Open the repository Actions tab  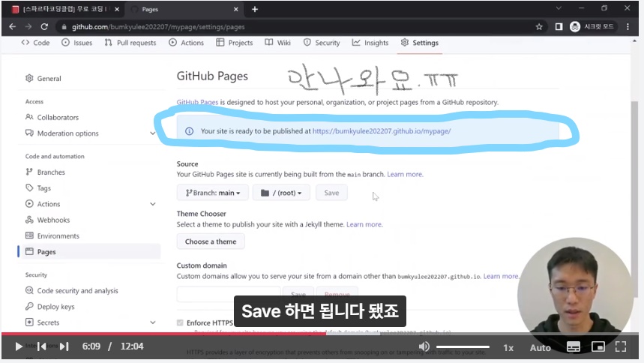tap(186, 43)
